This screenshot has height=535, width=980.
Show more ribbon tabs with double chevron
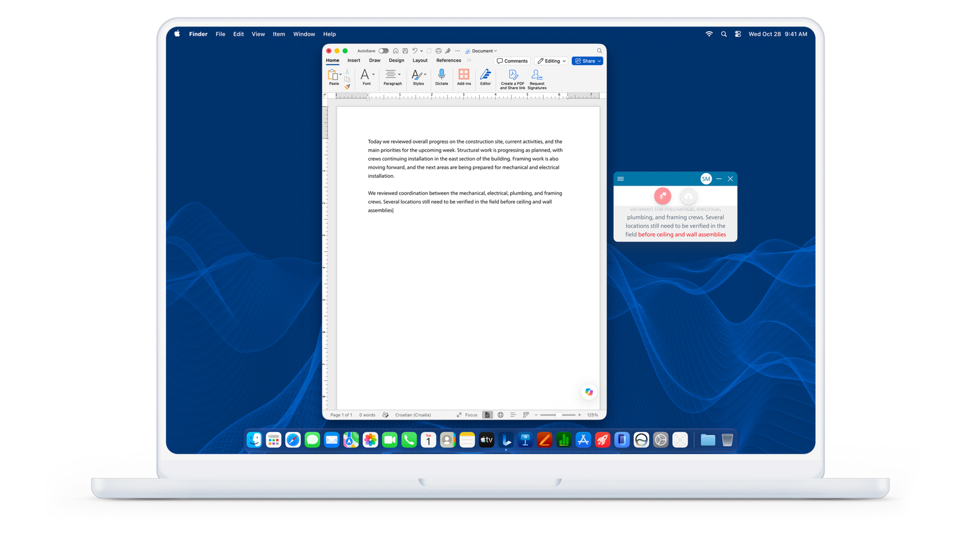(x=469, y=61)
